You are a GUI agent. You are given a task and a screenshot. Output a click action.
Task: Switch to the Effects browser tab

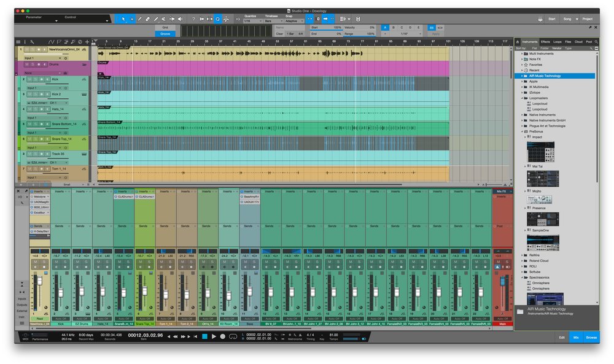[x=545, y=42]
